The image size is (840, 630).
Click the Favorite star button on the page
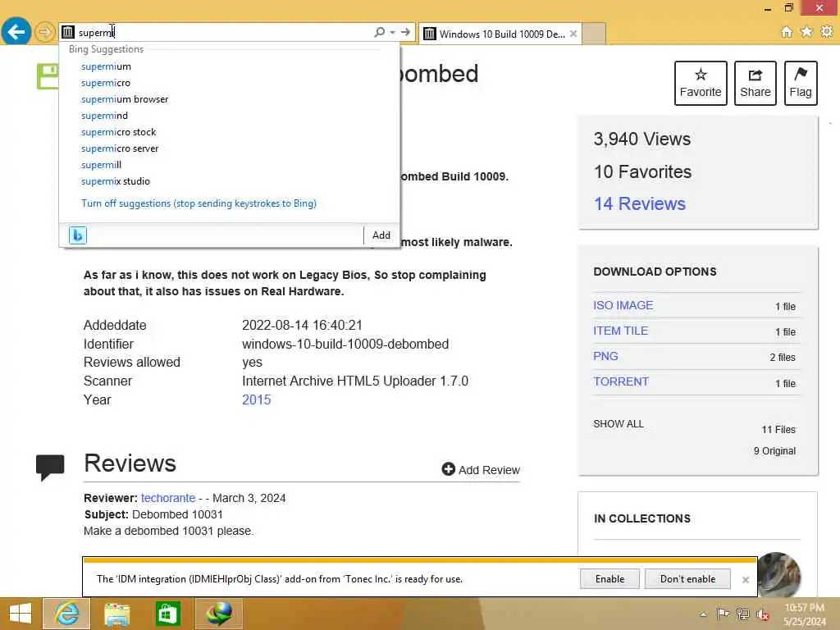[x=701, y=83]
